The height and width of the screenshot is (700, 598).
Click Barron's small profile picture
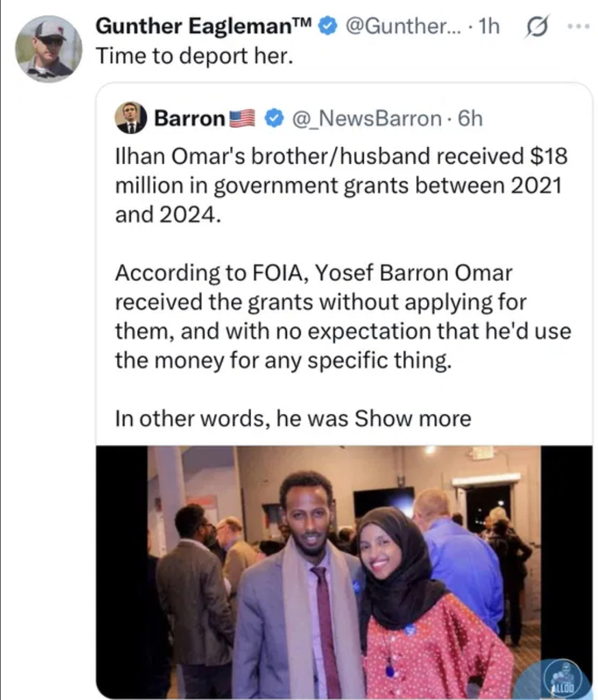point(130,118)
